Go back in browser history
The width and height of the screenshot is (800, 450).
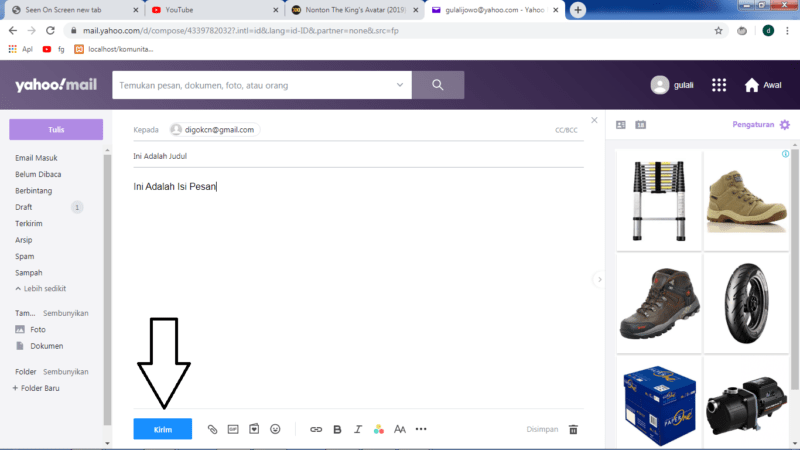13,31
